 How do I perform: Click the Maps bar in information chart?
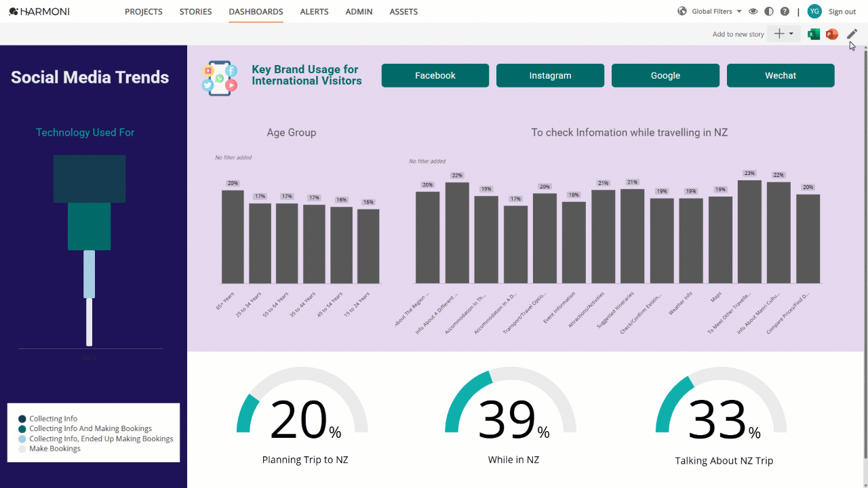(720, 240)
